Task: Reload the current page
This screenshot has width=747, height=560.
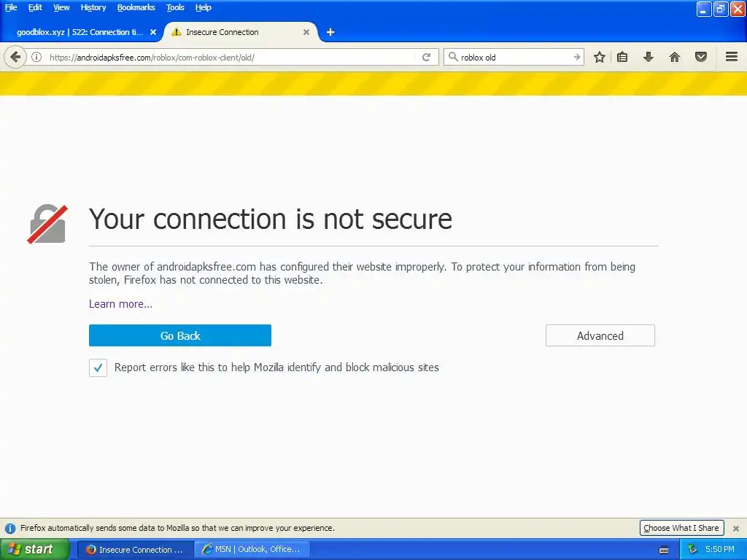Action: coord(426,57)
